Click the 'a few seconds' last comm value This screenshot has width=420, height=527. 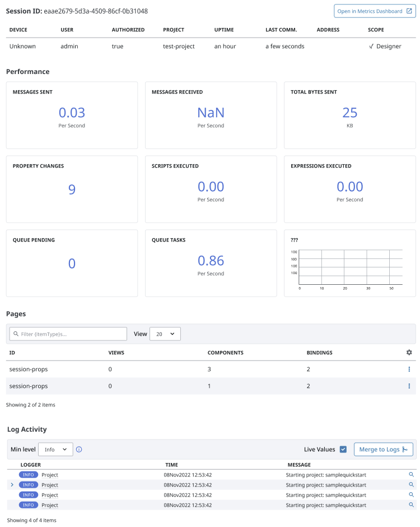click(284, 47)
